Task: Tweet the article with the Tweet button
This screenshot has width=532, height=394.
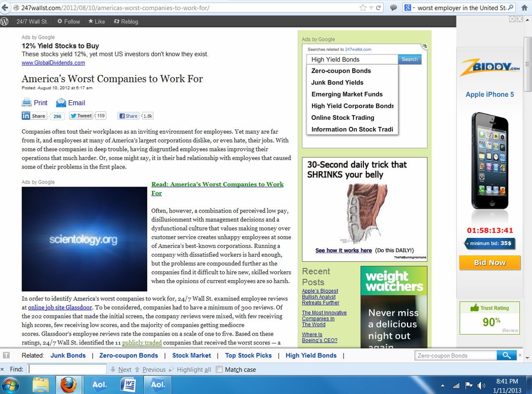Action: (81, 116)
